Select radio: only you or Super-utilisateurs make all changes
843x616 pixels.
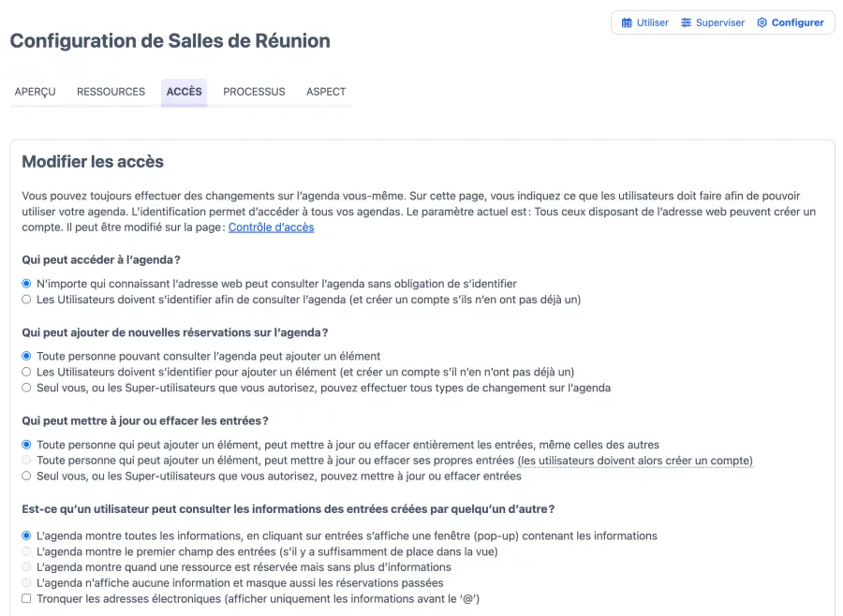tap(26, 388)
